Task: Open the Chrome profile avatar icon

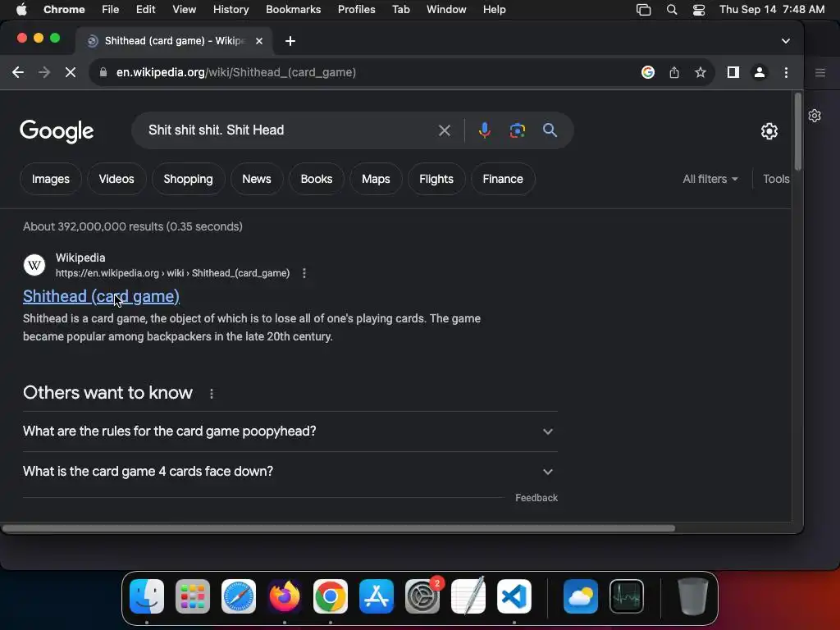Action: 759,72
